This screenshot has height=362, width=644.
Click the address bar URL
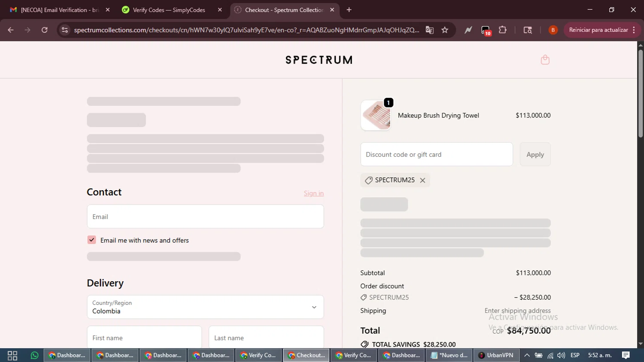[x=246, y=30]
